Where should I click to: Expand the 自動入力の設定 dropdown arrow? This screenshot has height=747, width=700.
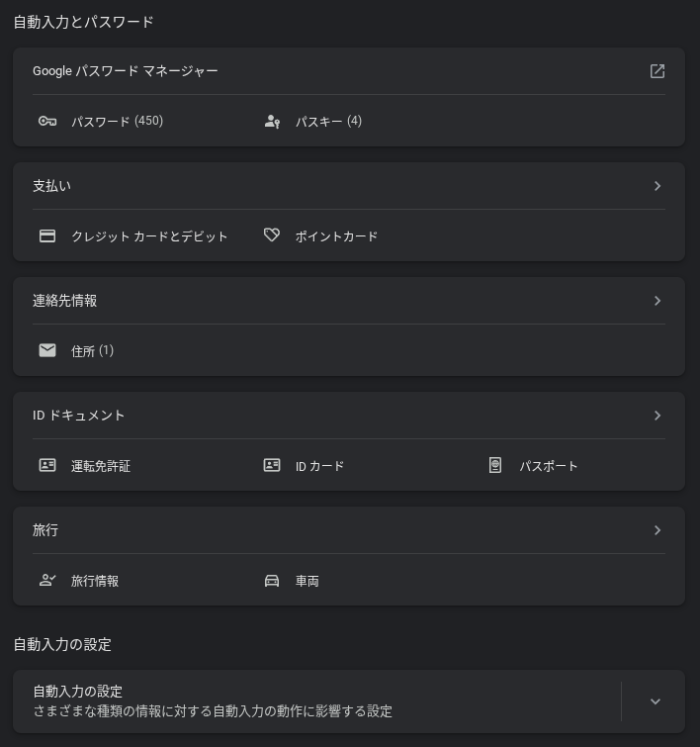click(655, 701)
